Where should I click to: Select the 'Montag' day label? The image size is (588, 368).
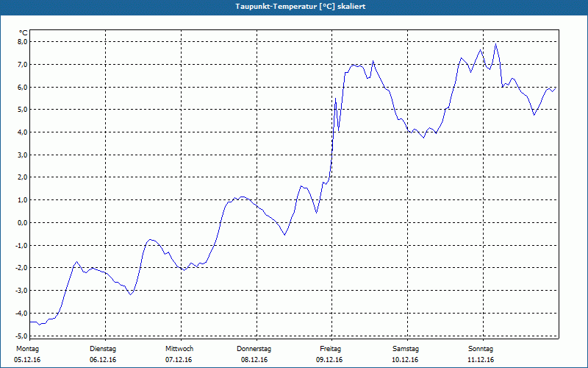(x=27, y=349)
